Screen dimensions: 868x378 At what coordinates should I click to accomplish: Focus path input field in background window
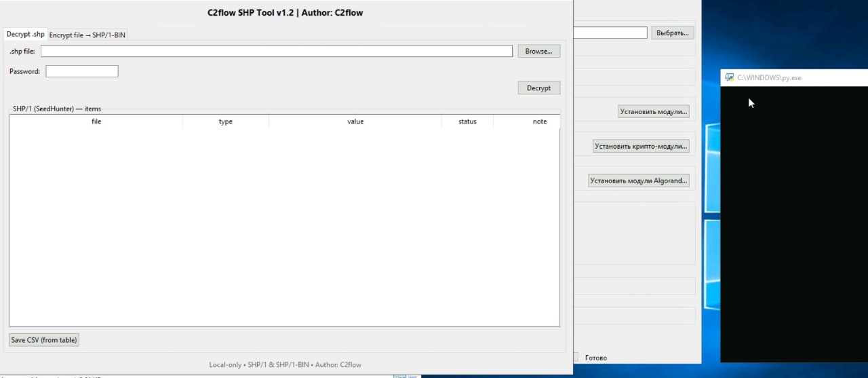610,33
